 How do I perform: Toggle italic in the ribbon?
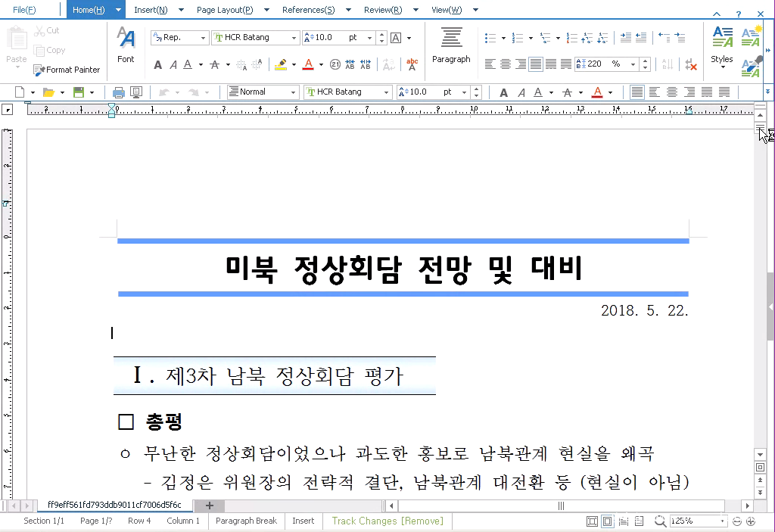tap(173, 65)
